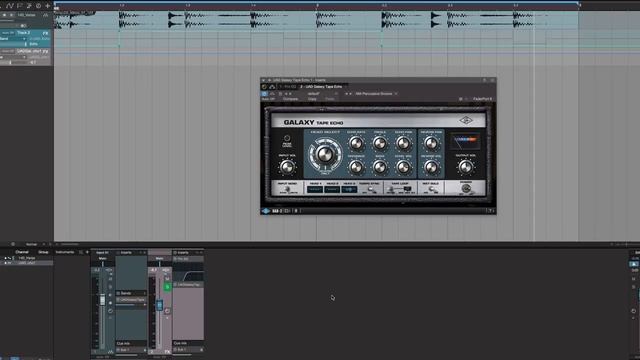This screenshot has width=640, height=360.
Task: Click the loop range bar above the timeline
Action: click(316, 2)
